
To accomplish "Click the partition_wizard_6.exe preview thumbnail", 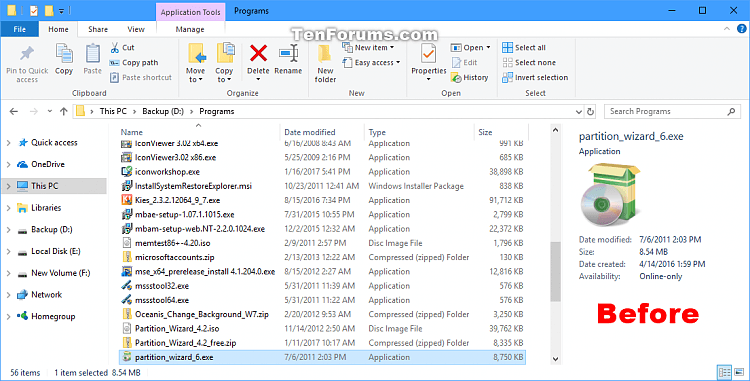I will [x=610, y=195].
